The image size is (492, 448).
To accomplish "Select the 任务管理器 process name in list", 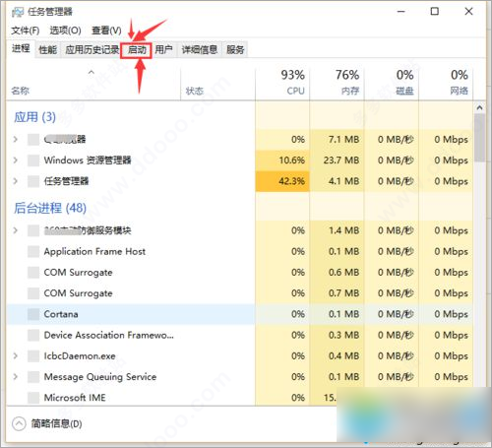I will 66,181.
